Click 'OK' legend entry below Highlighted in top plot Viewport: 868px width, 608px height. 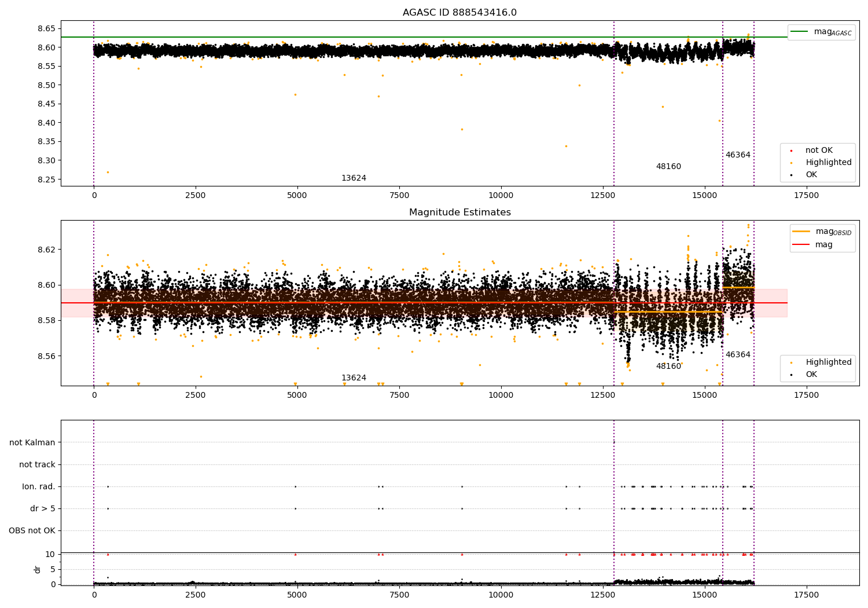pyautogui.click(x=811, y=175)
